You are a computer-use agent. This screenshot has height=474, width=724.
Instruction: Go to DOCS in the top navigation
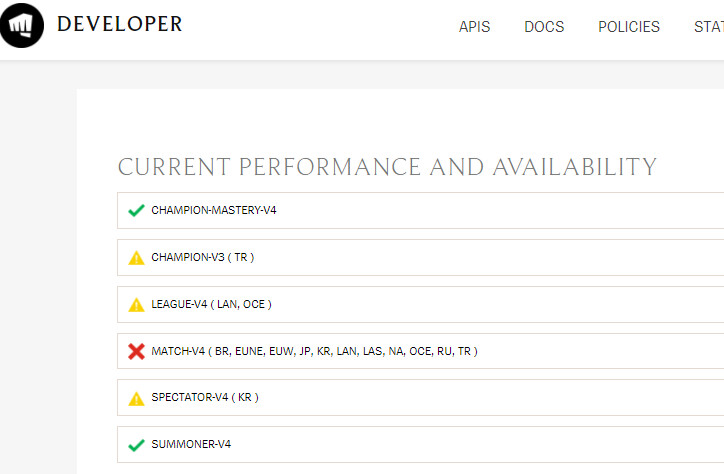coord(544,27)
